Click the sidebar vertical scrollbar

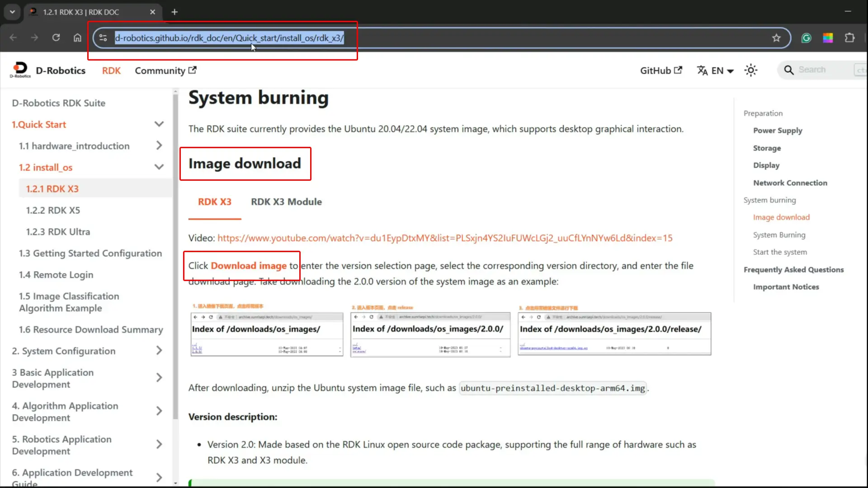(x=175, y=258)
